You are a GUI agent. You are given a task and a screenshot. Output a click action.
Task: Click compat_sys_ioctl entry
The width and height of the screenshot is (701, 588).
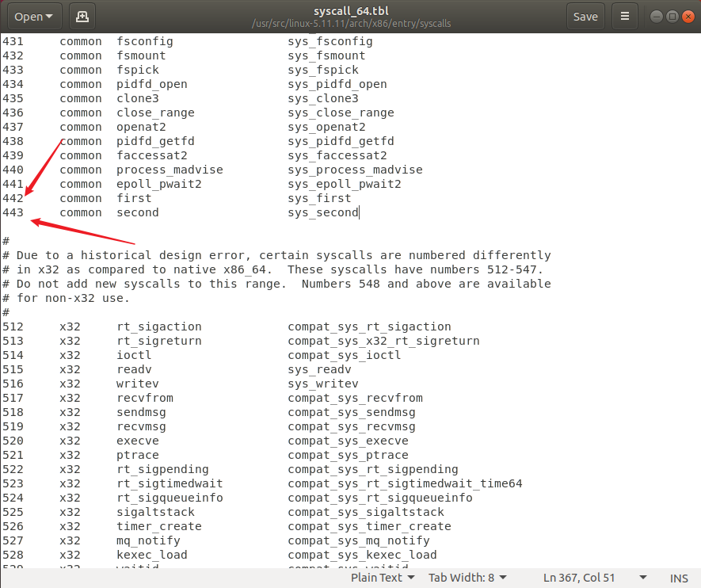point(345,355)
